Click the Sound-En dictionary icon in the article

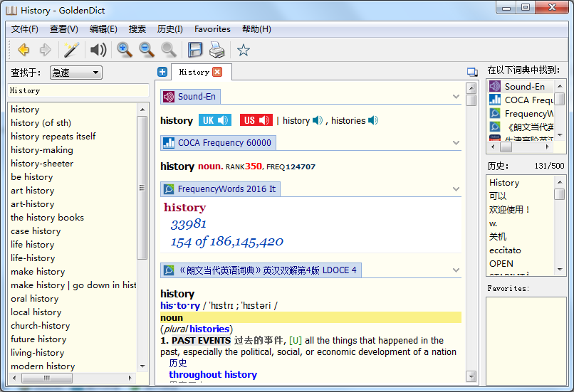coord(169,97)
